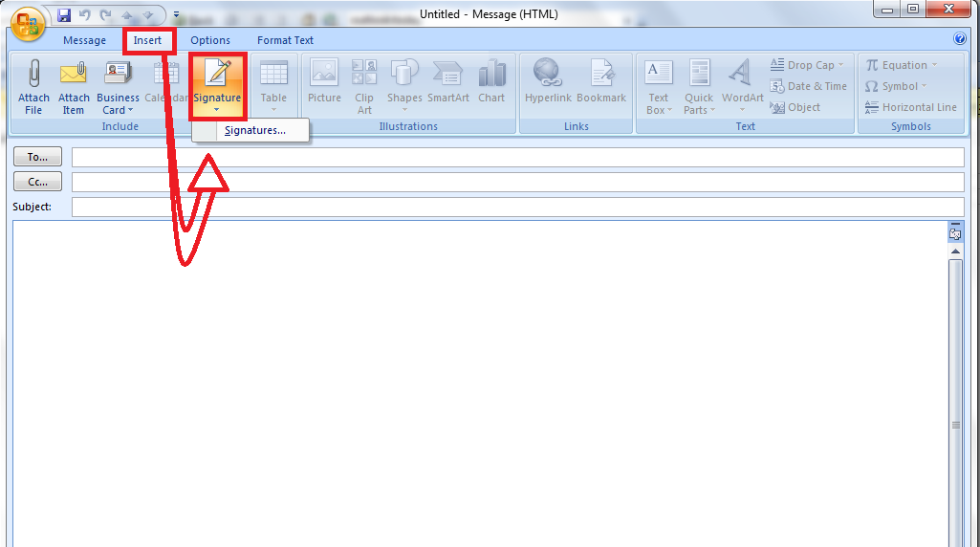Expand the Business Card dropdown
Viewport: 980px width, 547px height.
[x=118, y=86]
